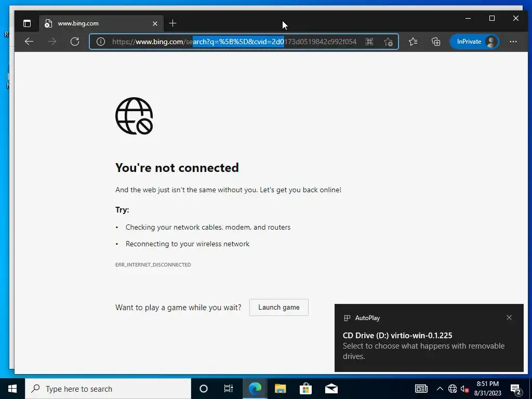Viewport: 532px width, 399px height.
Task: Open a new tab with plus button
Action: click(172, 23)
